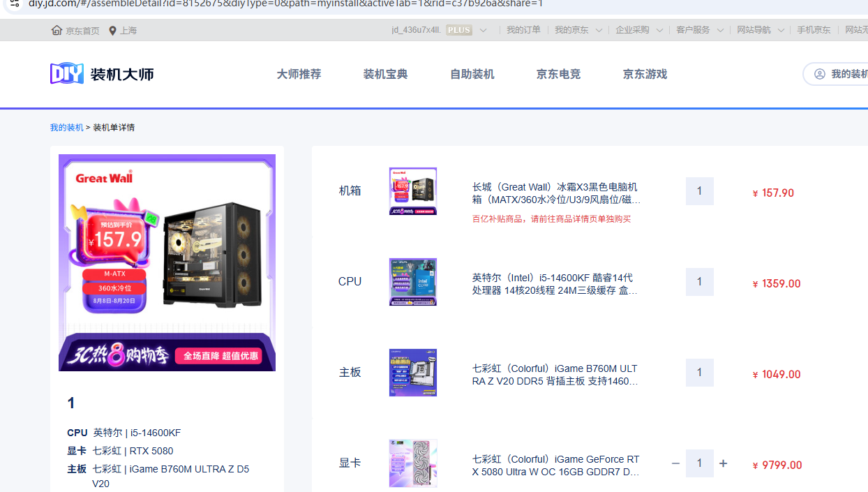Viewport: 868px width, 492px height.
Task: Open the 装机宝典 tab
Action: pyautogui.click(x=385, y=74)
